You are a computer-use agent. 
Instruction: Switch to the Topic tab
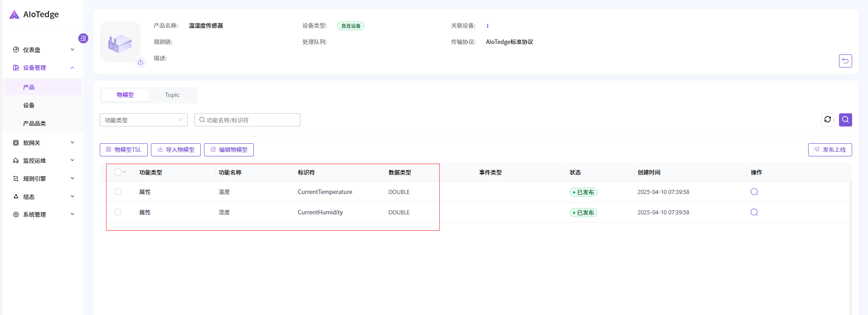(172, 95)
